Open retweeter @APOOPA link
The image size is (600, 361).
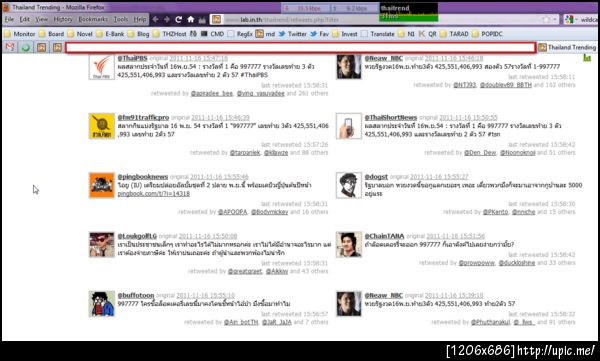[x=232, y=212]
